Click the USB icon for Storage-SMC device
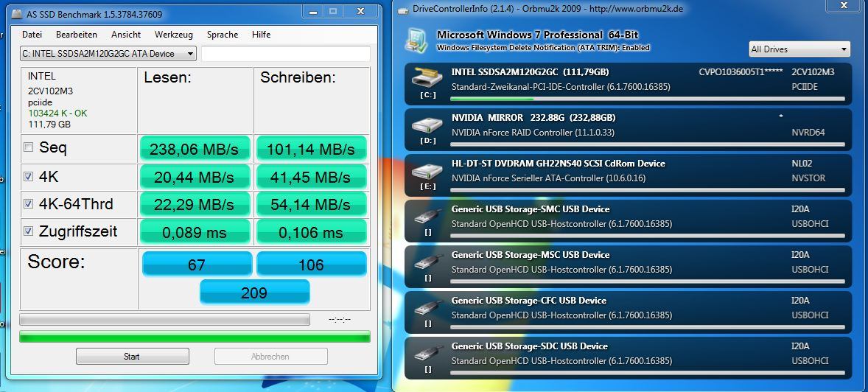Image resolution: width=868 pixels, height=392 pixels. [427, 216]
